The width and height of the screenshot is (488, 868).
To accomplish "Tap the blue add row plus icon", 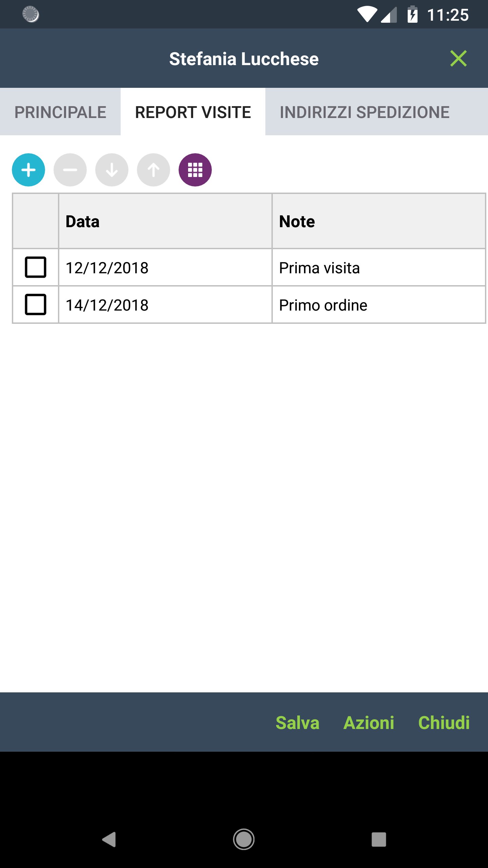I will pos(28,170).
